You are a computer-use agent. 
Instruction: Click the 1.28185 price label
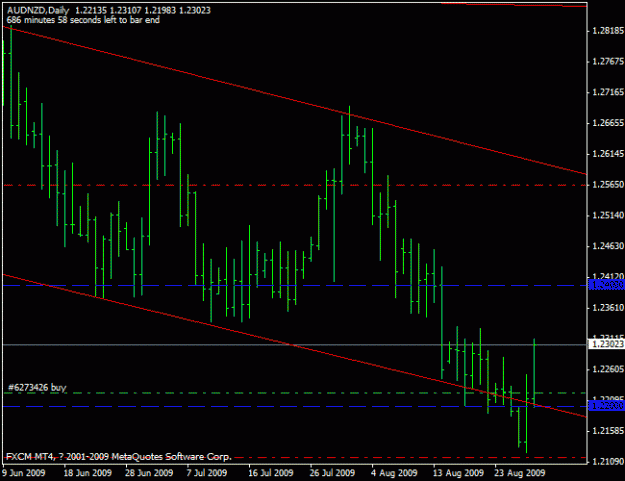tap(608, 31)
